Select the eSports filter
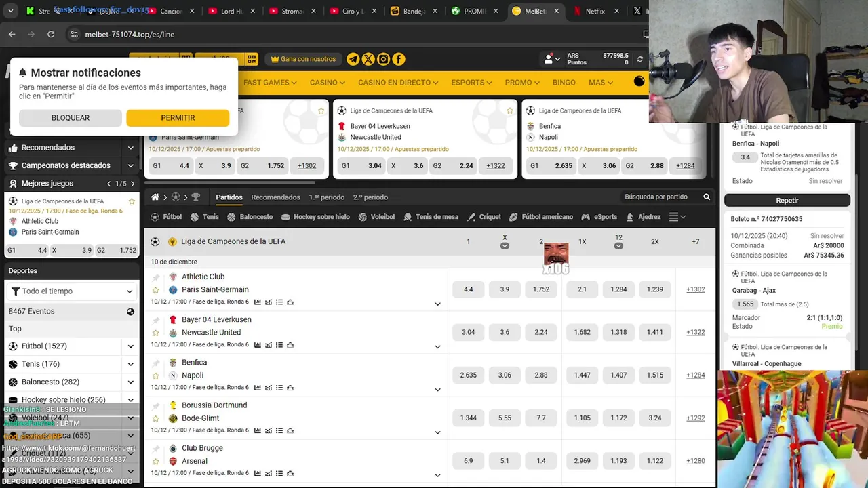 click(599, 217)
